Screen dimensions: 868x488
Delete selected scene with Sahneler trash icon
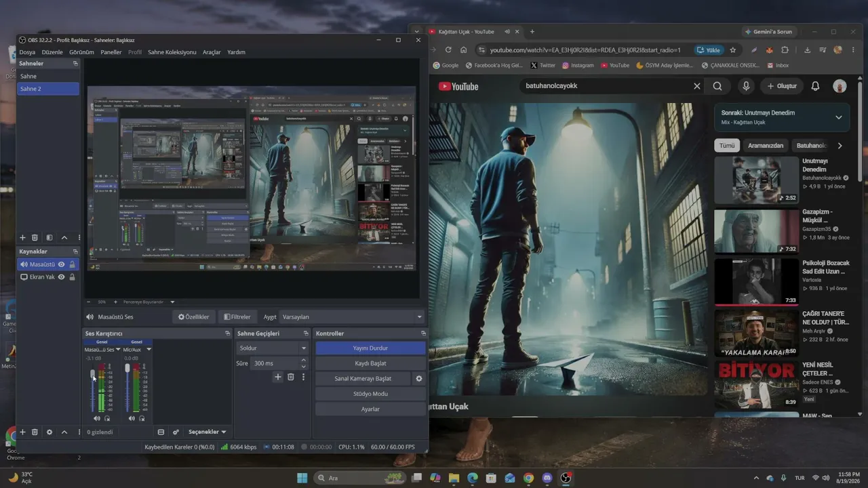pyautogui.click(x=35, y=238)
